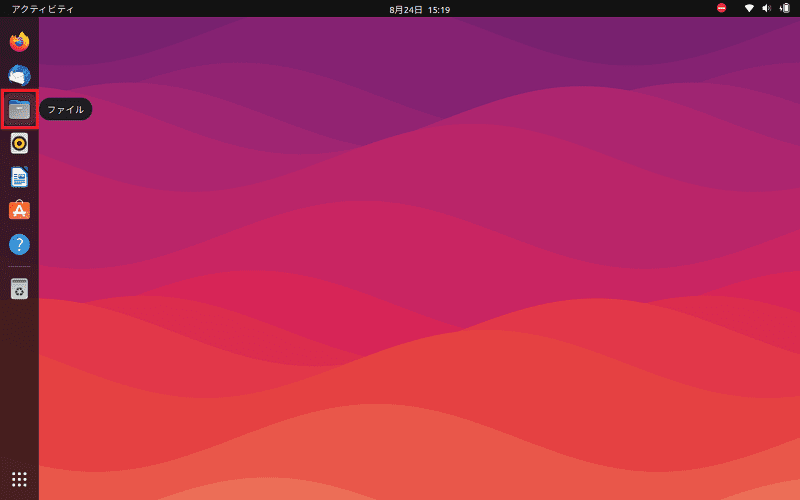Open LibreOffice Writer from the dock

click(19, 177)
